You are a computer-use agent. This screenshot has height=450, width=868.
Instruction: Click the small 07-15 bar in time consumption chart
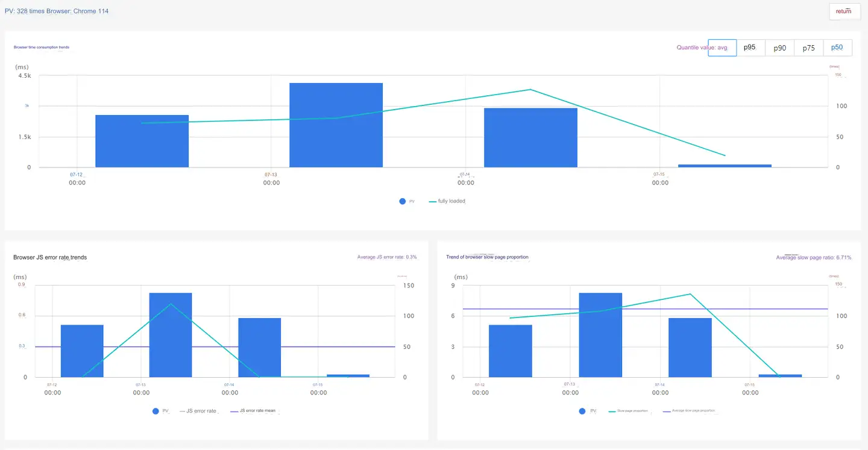tap(725, 166)
